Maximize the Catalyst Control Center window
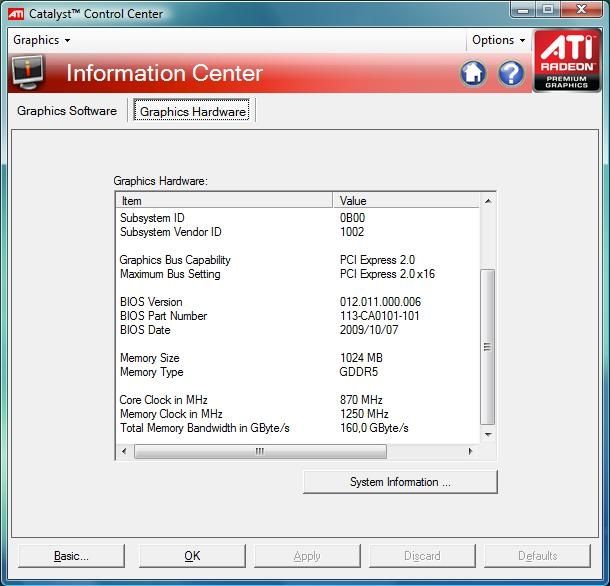Viewport: 610px width, 586px height. coord(548,10)
